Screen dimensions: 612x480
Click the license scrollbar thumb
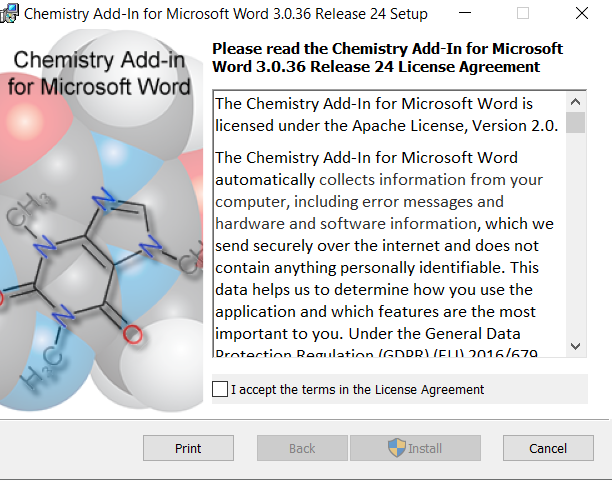pos(575,123)
